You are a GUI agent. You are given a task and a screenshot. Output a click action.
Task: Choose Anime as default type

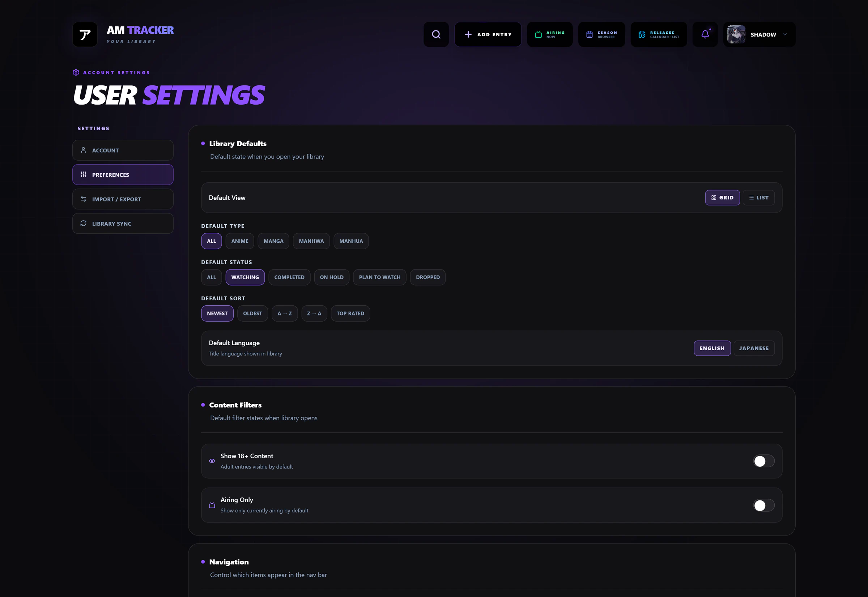coord(240,241)
